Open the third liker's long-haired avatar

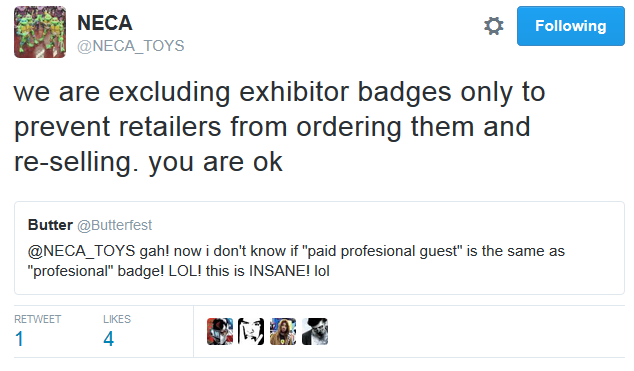(x=283, y=331)
